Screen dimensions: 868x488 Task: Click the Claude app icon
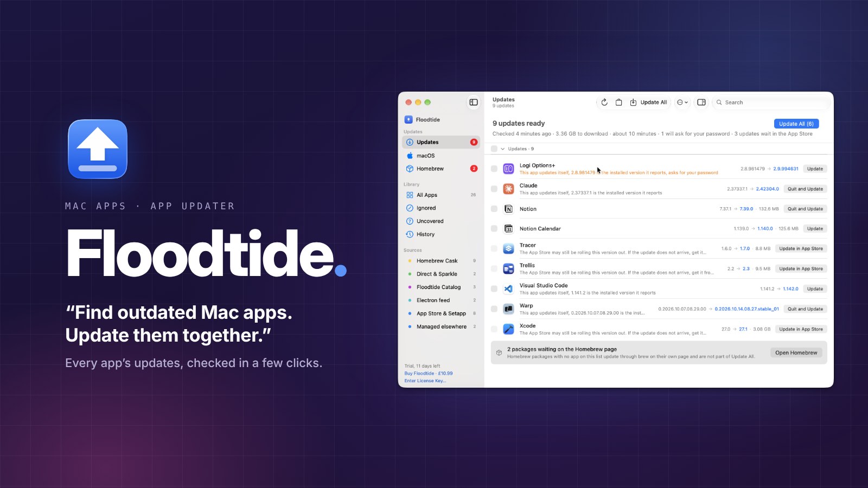(508, 189)
